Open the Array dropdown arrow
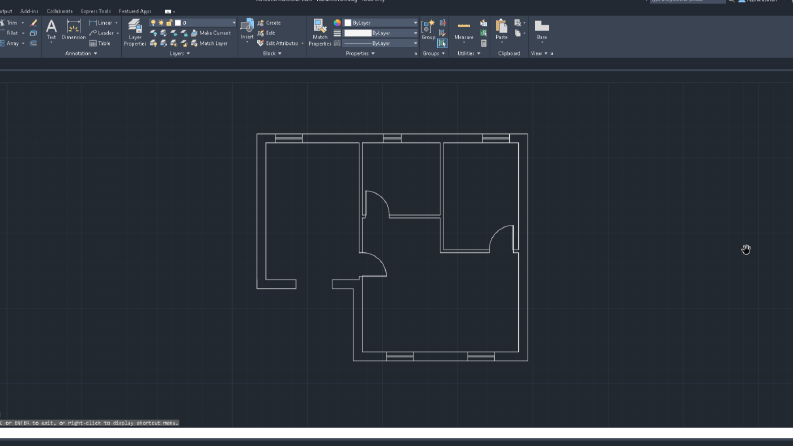This screenshot has height=446, width=793. tap(23, 43)
